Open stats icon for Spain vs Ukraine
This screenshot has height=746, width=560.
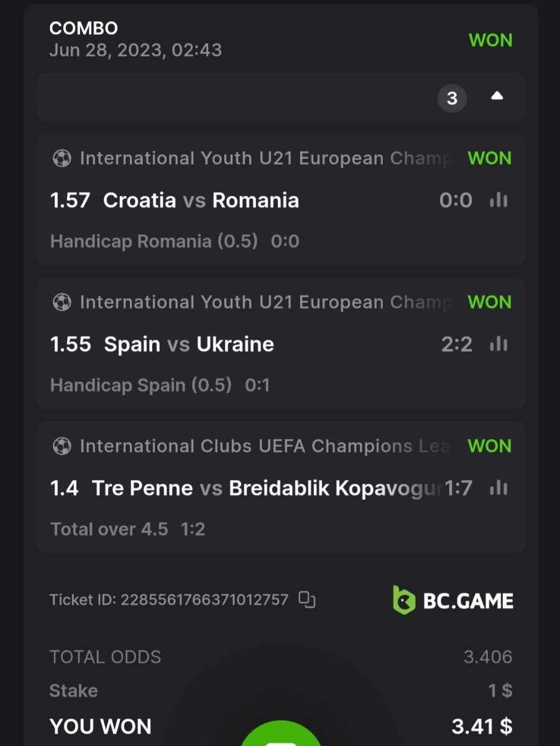click(498, 344)
